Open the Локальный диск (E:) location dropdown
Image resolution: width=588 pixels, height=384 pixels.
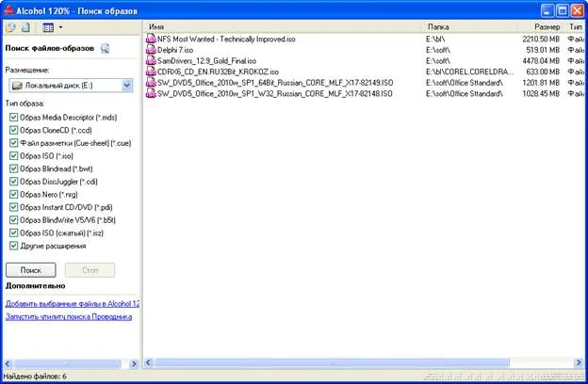(x=127, y=86)
